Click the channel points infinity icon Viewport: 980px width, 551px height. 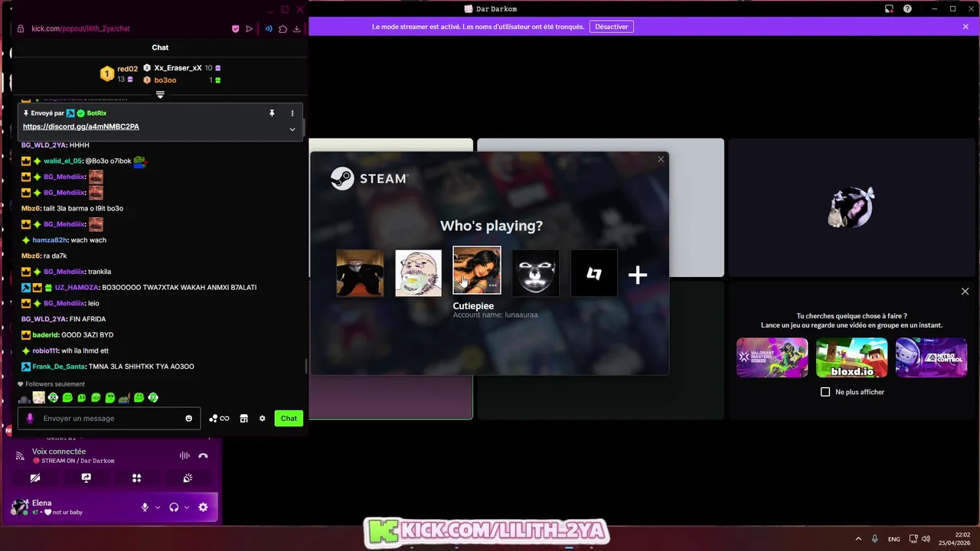click(x=219, y=418)
